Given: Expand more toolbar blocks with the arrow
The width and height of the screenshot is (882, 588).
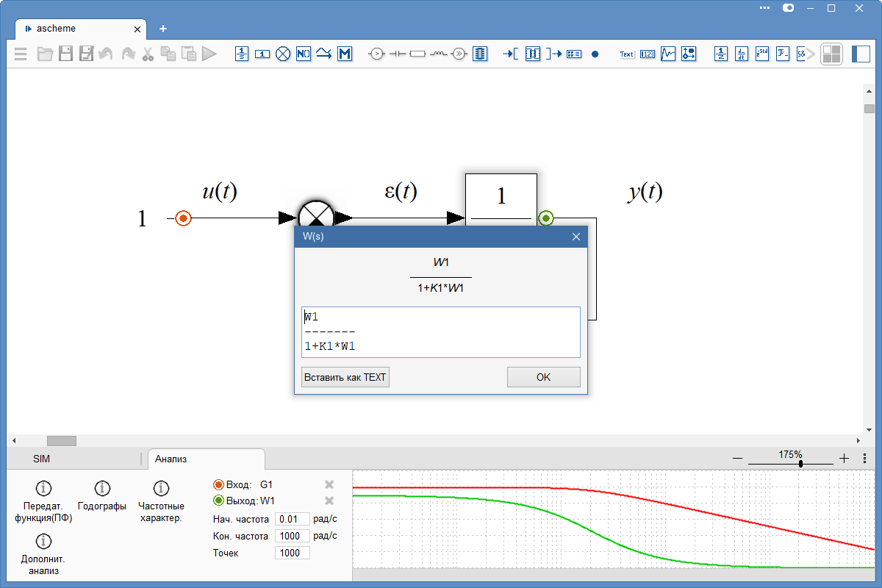Looking at the screenshot, I should (811, 54).
